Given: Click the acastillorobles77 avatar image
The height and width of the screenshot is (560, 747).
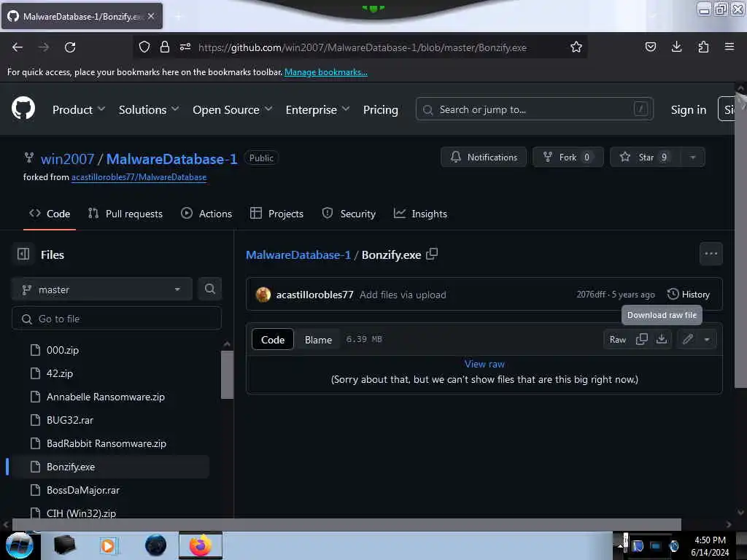Looking at the screenshot, I should pyautogui.click(x=263, y=295).
